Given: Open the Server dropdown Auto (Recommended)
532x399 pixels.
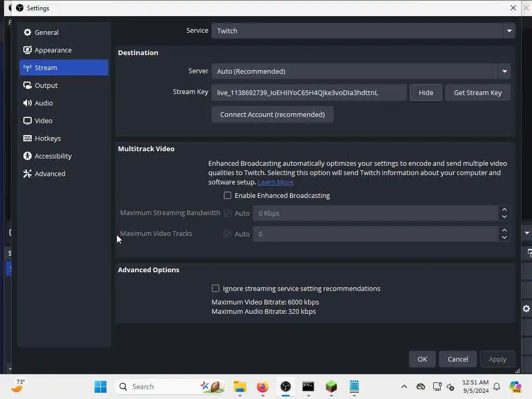Looking at the screenshot, I should click(x=361, y=71).
